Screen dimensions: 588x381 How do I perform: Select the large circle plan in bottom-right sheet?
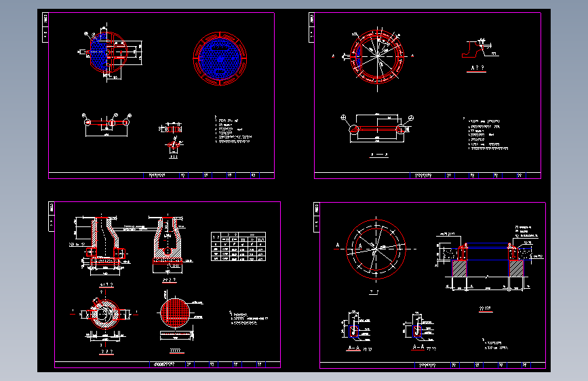tap(376, 249)
